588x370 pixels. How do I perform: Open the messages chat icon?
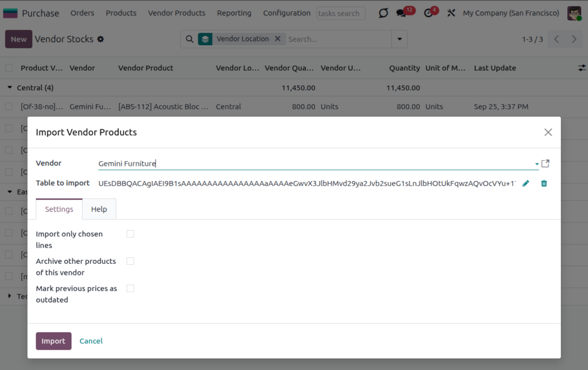tap(401, 13)
